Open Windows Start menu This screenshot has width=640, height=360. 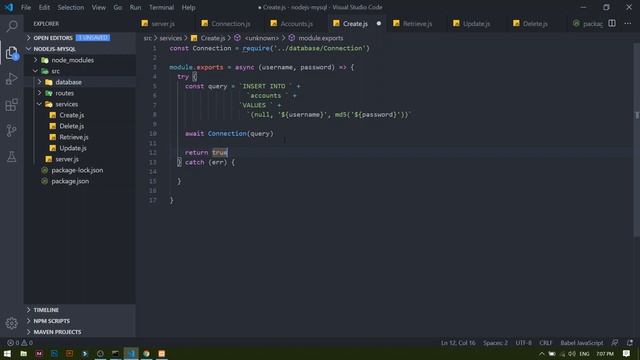(x=7, y=353)
